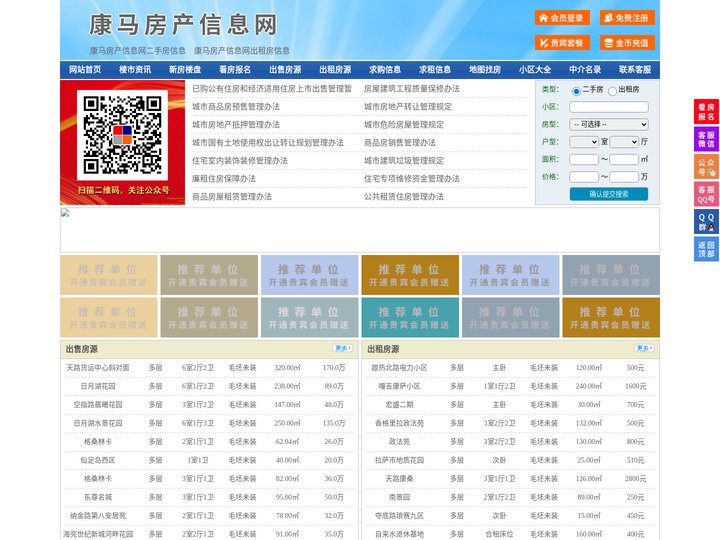Open the 新房楼盘 navigation item
This screenshot has width=720, height=540.
coord(185,70)
